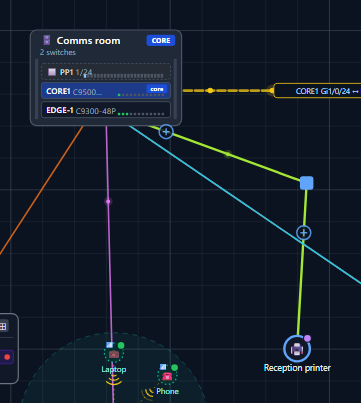Click the "2 switches" subtitle
Screen dimensions: 361x403
(x=58, y=52)
